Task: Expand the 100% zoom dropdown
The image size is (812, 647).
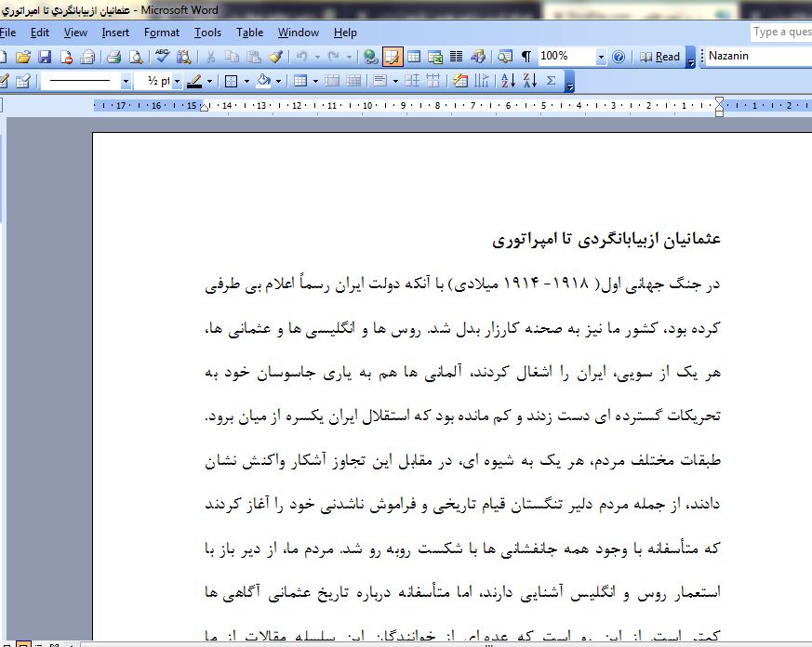Action: 601,57
